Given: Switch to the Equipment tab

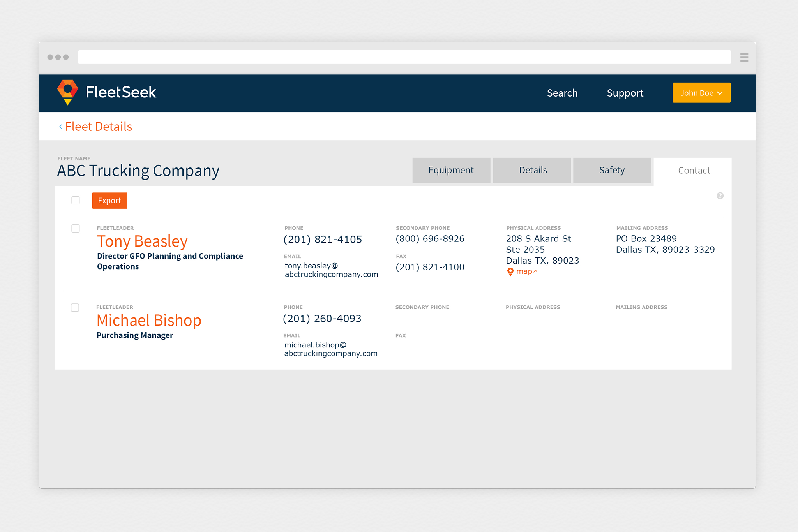Looking at the screenshot, I should pos(451,171).
